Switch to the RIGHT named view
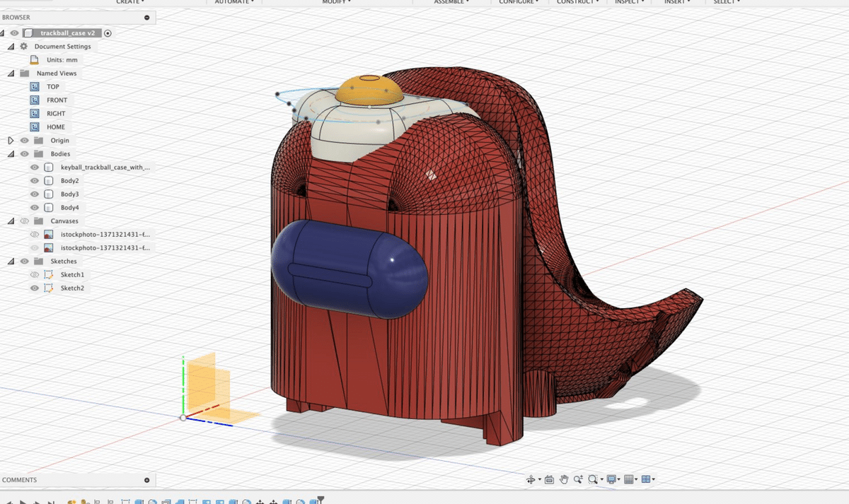This screenshot has height=504, width=849. click(x=56, y=114)
